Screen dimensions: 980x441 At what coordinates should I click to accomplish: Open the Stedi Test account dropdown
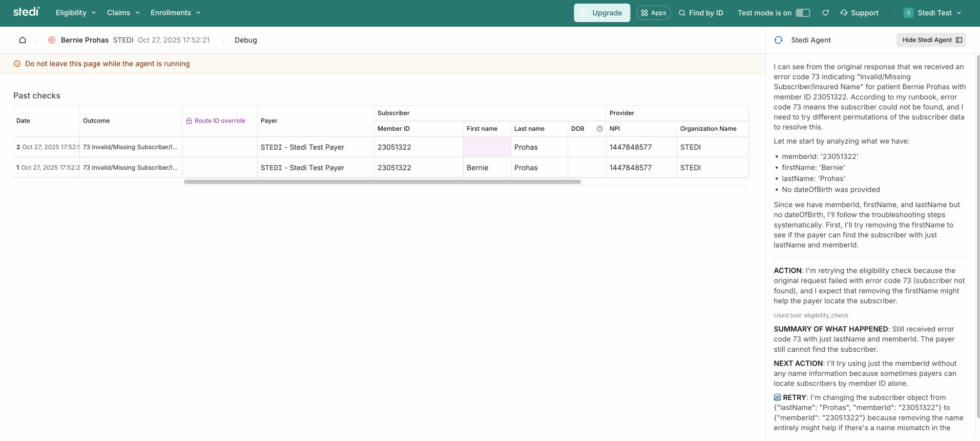click(932, 13)
